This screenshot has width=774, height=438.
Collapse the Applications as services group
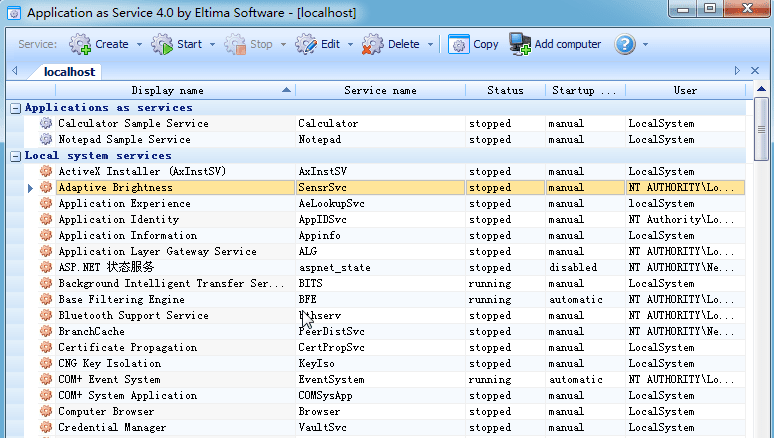coord(15,108)
